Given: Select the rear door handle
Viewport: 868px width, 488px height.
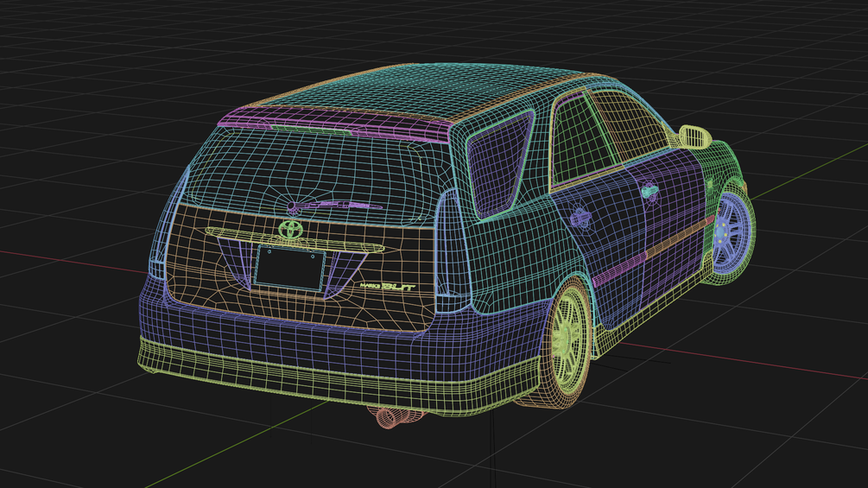Looking at the screenshot, I should 580,217.
